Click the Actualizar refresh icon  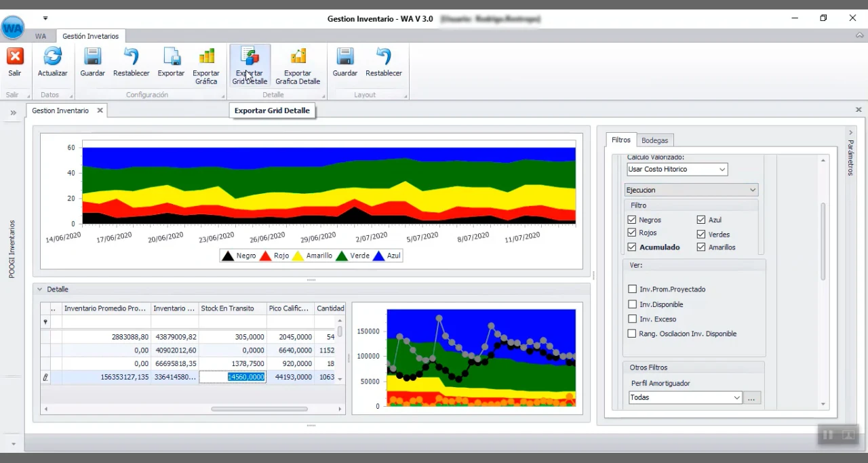(52, 57)
